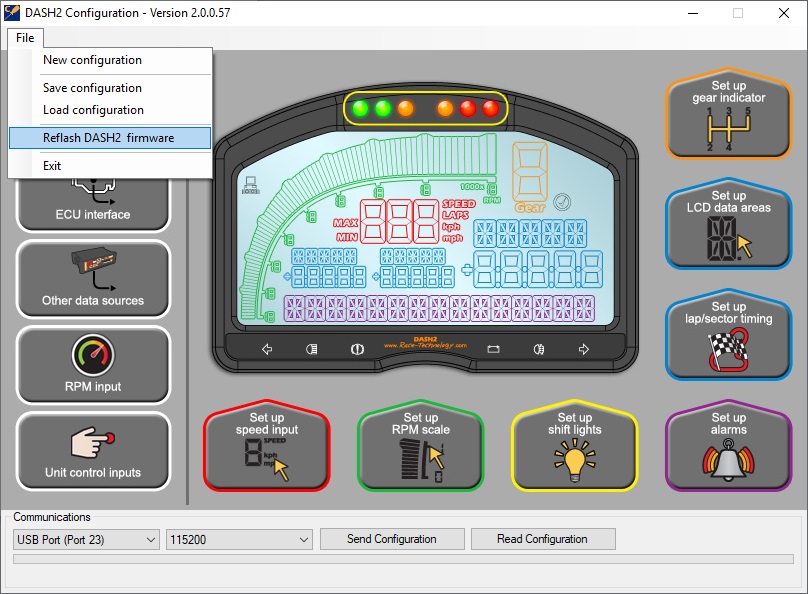Image resolution: width=808 pixels, height=594 pixels.
Task: Click the Read Configuration button
Action: (x=542, y=539)
